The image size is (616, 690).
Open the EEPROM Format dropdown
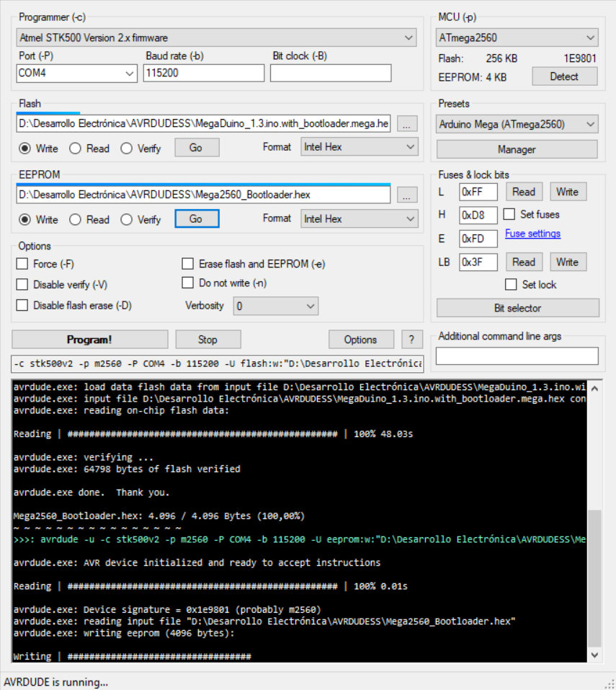click(x=360, y=218)
